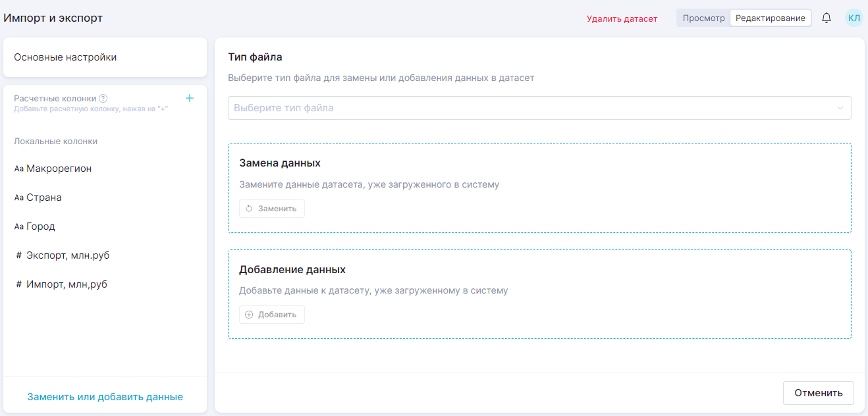Viewport: 868px width, 416px height.
Task: Click Удалить датасет link
Action: (622, 18)
